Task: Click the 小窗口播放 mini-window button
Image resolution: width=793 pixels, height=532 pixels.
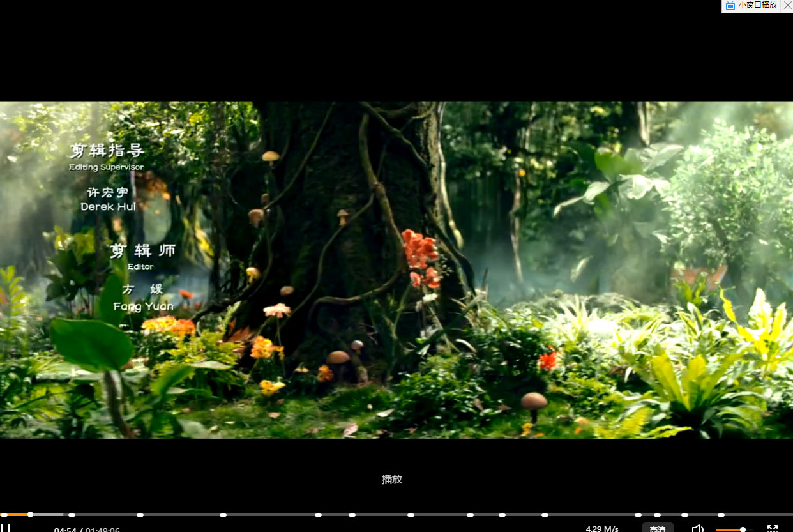Action: point(751,5)
